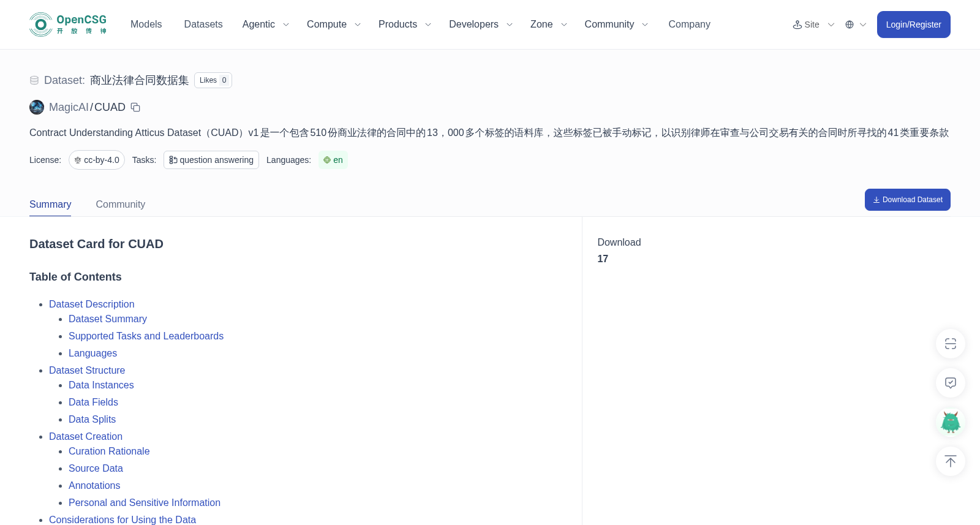
Task: Expand the Developers menu
Action: 481,25
